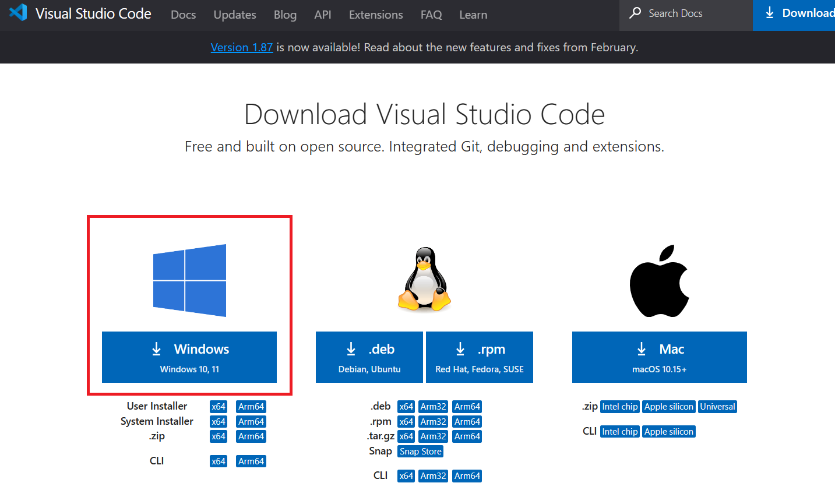Go to the Blog page
The image size is (835, 504).
pos(285,15)
